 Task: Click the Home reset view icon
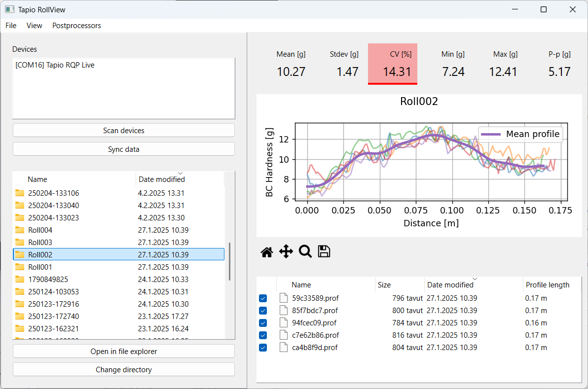click(267, 252)
